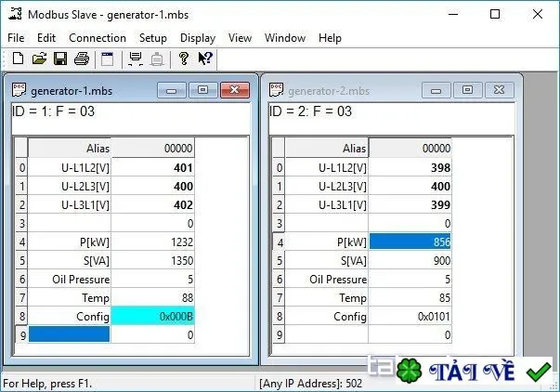The width and height of the screenshot is (560, 392).
Task: Minimize the generator-2.mbs child window
Action: tap(436, 90)
